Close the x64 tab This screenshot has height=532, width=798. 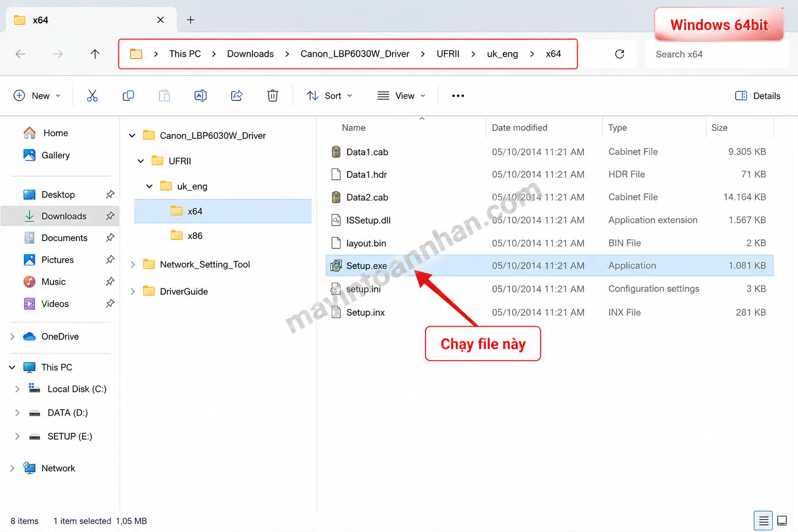point(161,20)
